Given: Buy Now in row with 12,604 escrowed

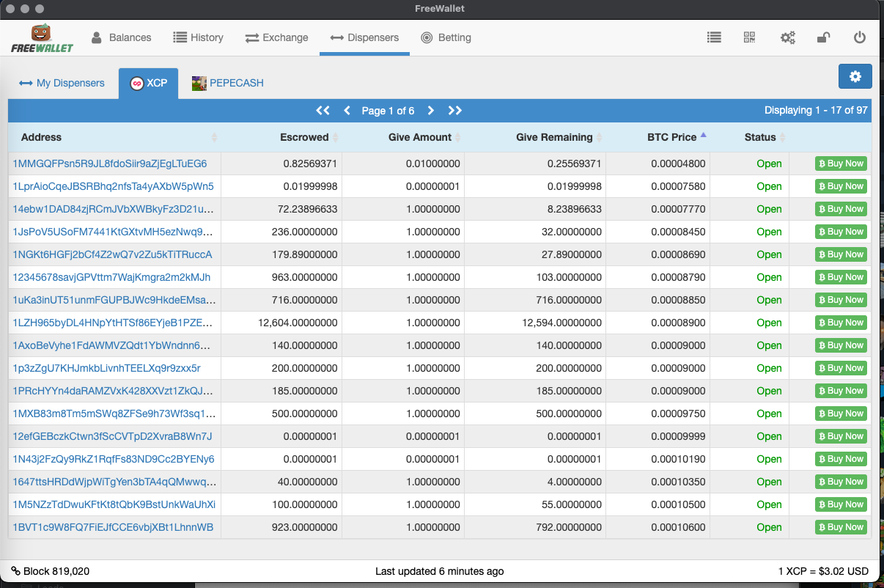Looking at the screenshot, I should [x=841, y=323].
